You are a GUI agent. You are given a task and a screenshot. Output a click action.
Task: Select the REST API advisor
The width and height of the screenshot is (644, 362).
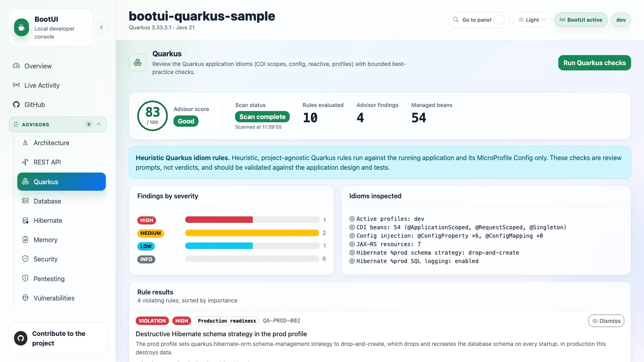point(62,162)
